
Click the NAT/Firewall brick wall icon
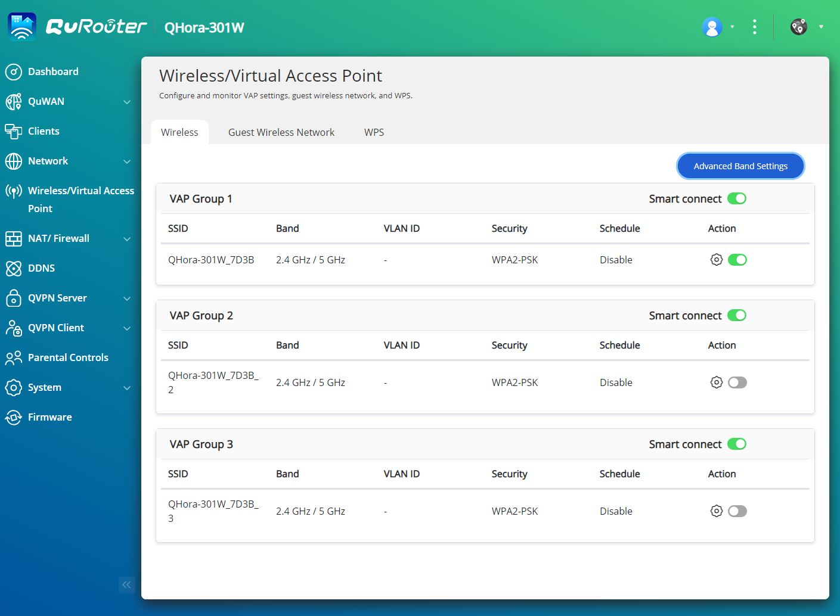[x=14, y=238]
